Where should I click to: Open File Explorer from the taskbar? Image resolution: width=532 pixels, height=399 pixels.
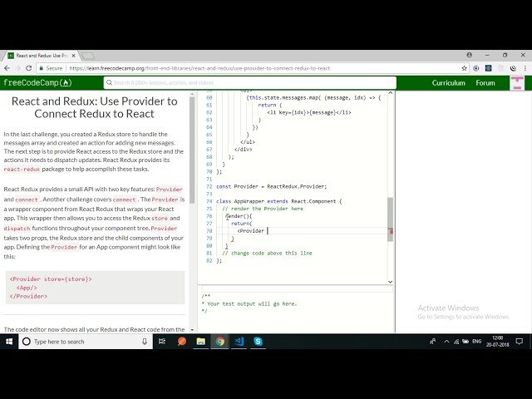(x=201, y=342)
